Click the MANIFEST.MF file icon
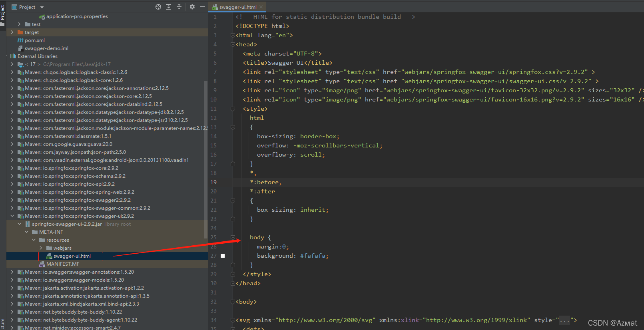This screenshot has height=330, width=644. click(x=42, y=264)
